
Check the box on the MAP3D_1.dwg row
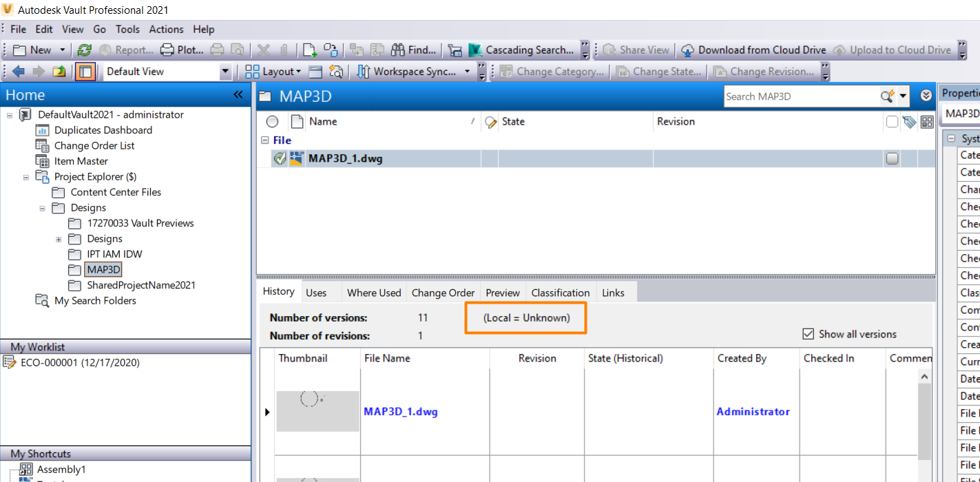coord(892,158)
